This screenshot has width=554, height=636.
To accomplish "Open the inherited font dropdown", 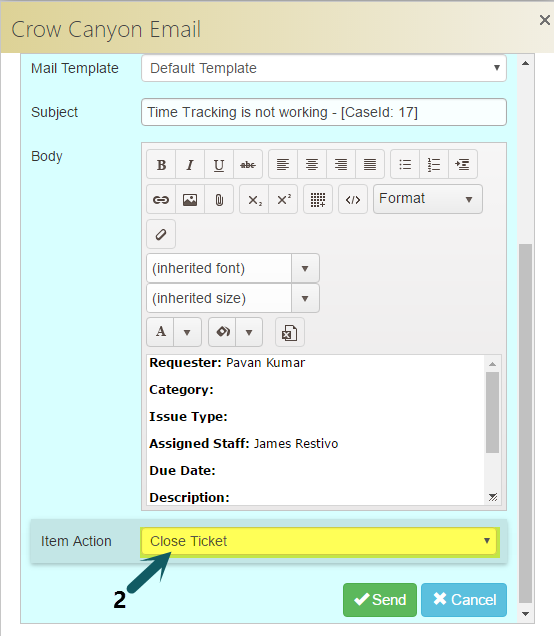I will (233, 268).
